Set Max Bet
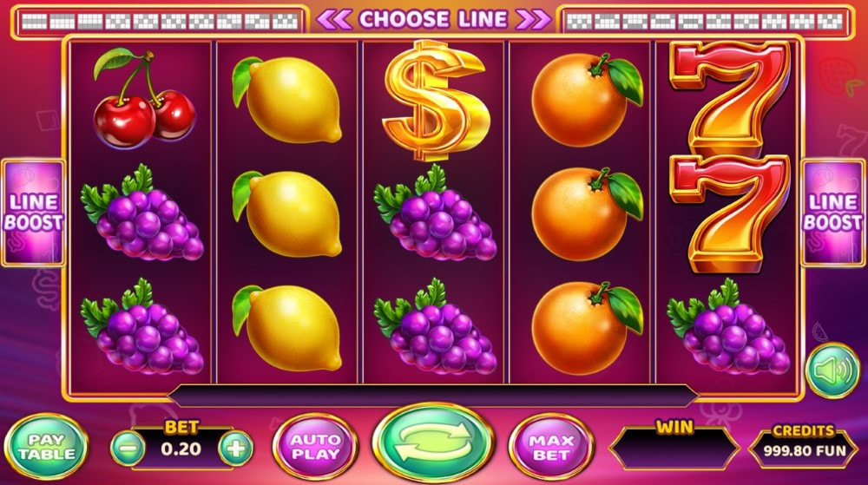 (x=551, y=447)
